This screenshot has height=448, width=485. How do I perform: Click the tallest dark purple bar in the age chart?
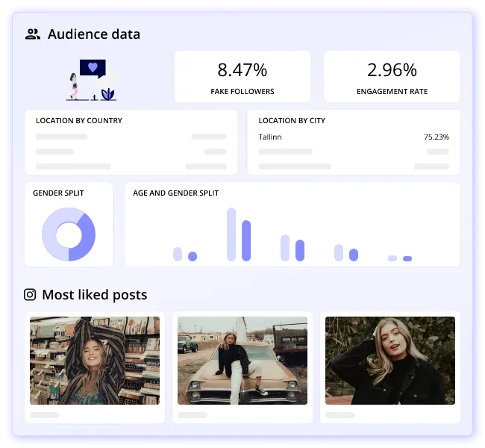(x=246, y=240)
